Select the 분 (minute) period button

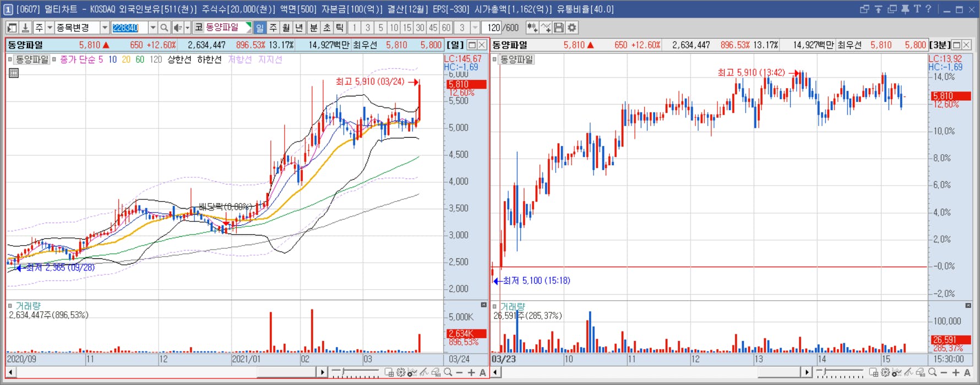coord(313,28)
